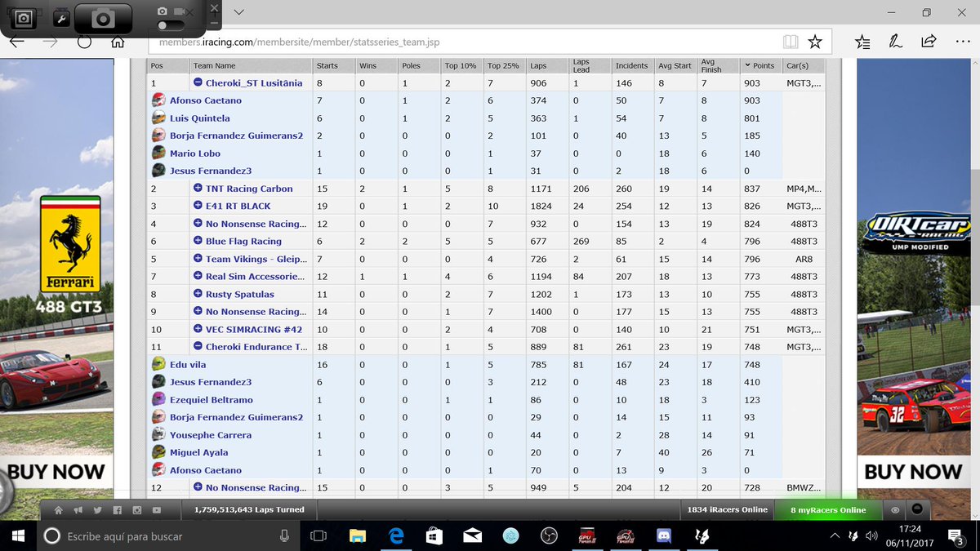Toggle footer eye visibility icon

pos(895,510)
